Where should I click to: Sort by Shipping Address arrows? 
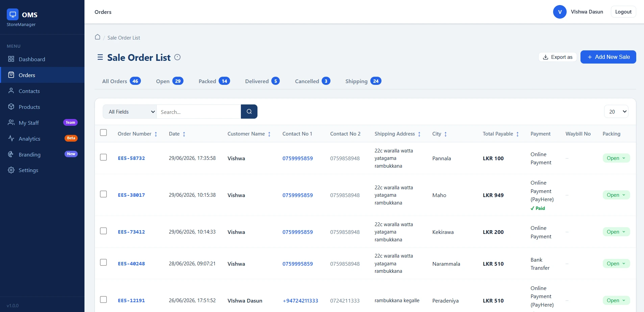click(419, 134)
